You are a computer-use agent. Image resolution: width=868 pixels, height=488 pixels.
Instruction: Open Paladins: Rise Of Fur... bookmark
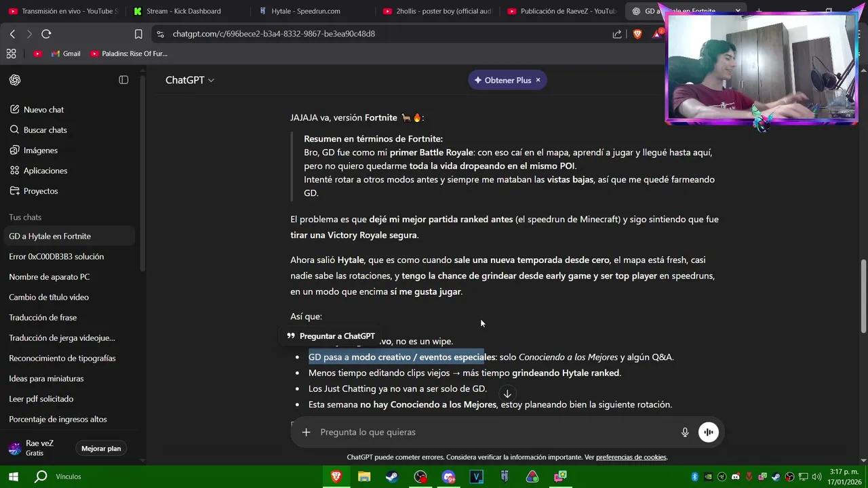click(129, 54)
